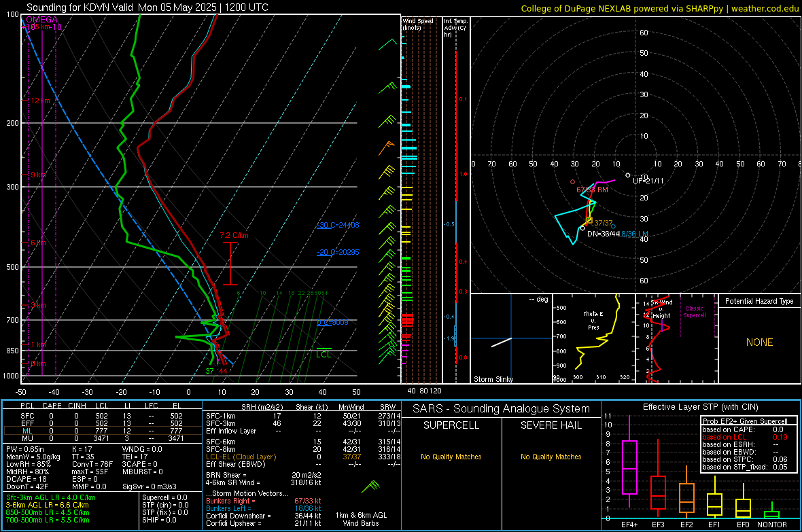Click the SHIP = 0.0 value
802x532 pixels.
[159, 520]
